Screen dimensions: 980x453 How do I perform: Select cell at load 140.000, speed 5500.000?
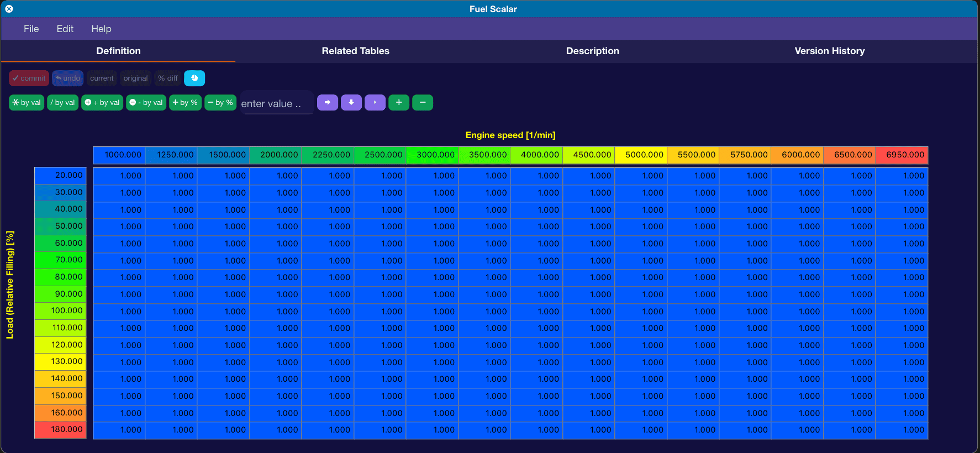[x=693, y=379]
